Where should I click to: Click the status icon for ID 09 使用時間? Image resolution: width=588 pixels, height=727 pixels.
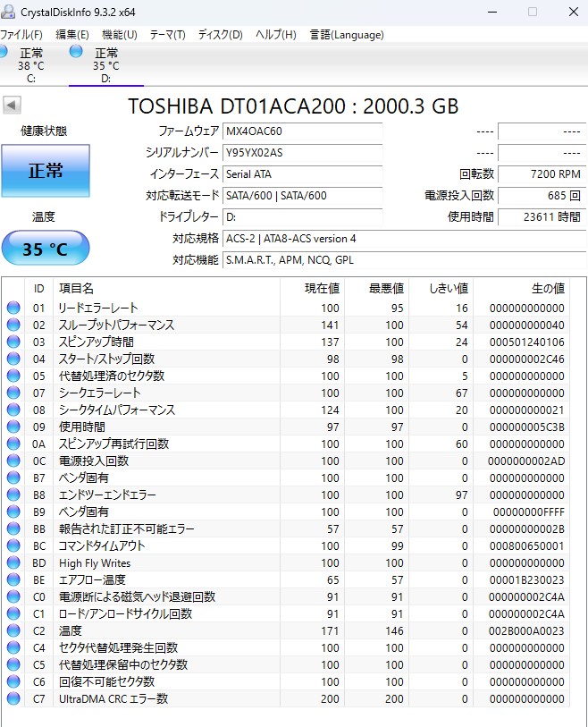coord(13,427)
